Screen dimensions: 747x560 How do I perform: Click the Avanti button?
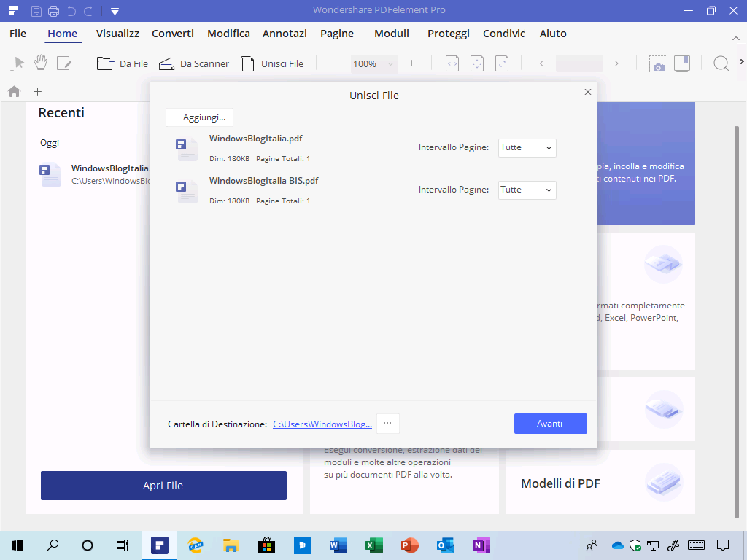coord(550,424)
